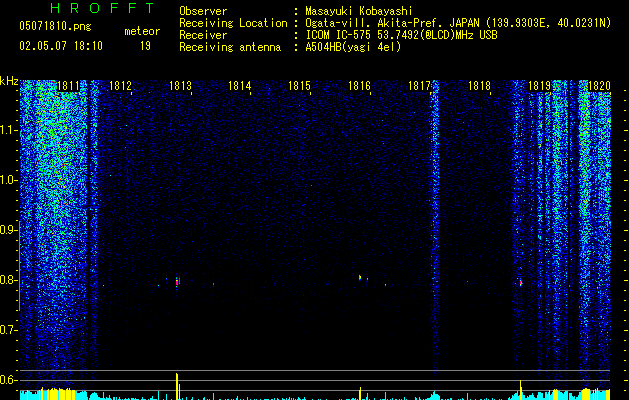
Task: Click the 1815 time marker
Action: [x=300, y=86]
